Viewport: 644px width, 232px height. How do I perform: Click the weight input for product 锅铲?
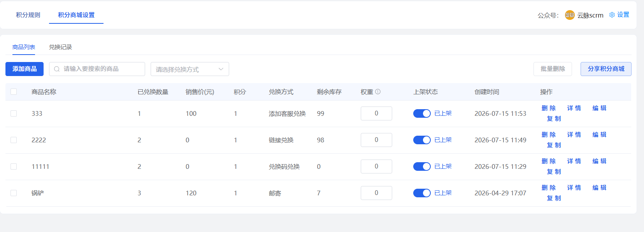pos(376,193)
